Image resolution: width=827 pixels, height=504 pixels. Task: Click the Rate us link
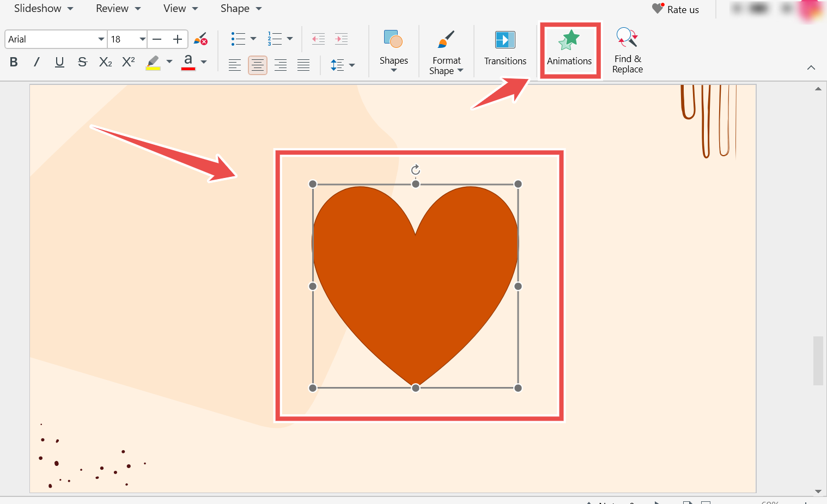[x=676, y=9]
